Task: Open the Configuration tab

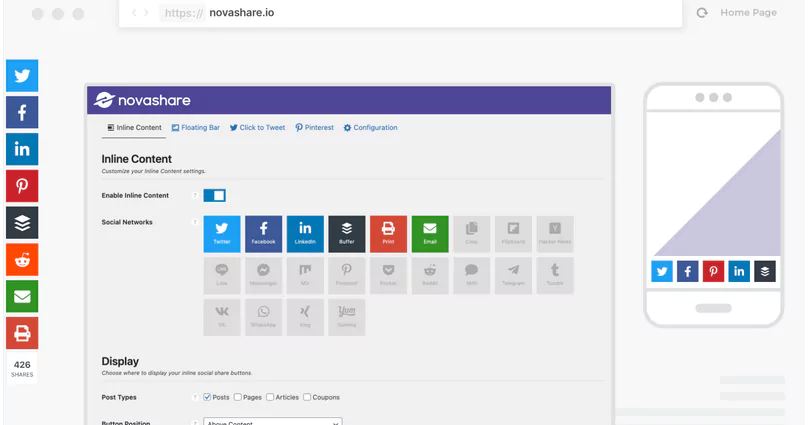Action: pyautogui.click(x=370, y=127)
